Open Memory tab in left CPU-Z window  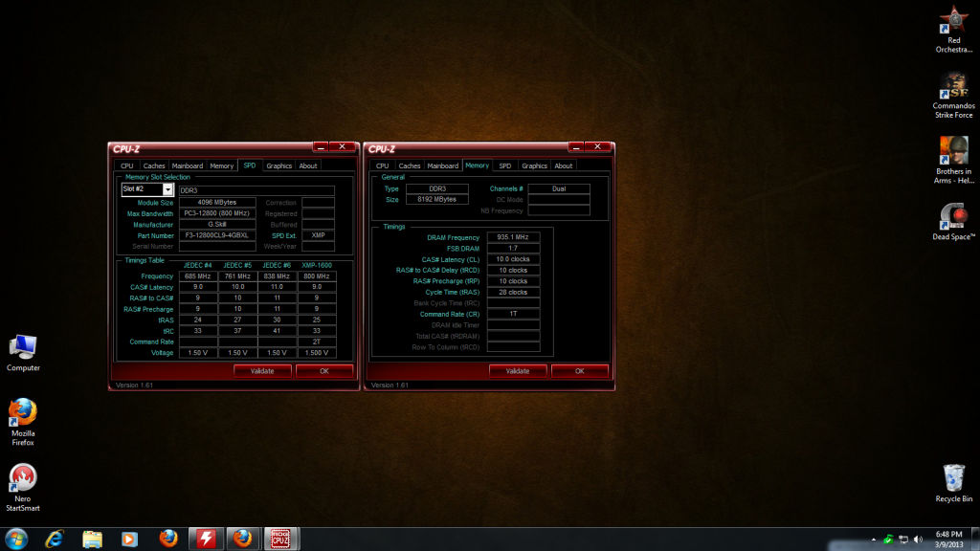pos(222,166)
